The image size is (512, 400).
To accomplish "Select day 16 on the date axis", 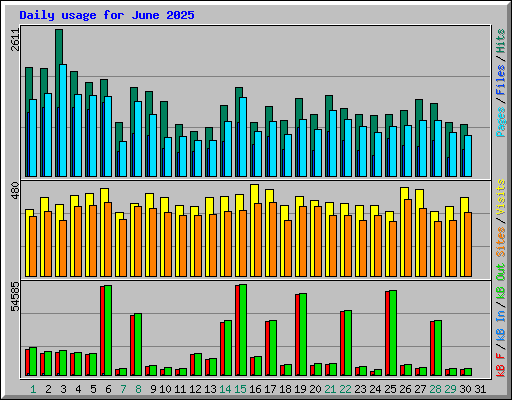I will [x=255, y=389].
